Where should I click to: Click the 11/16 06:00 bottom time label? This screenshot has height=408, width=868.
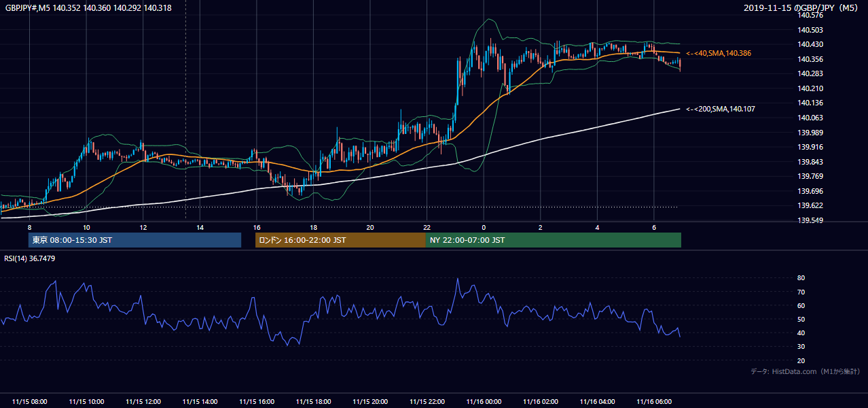[x=653, y=402]
